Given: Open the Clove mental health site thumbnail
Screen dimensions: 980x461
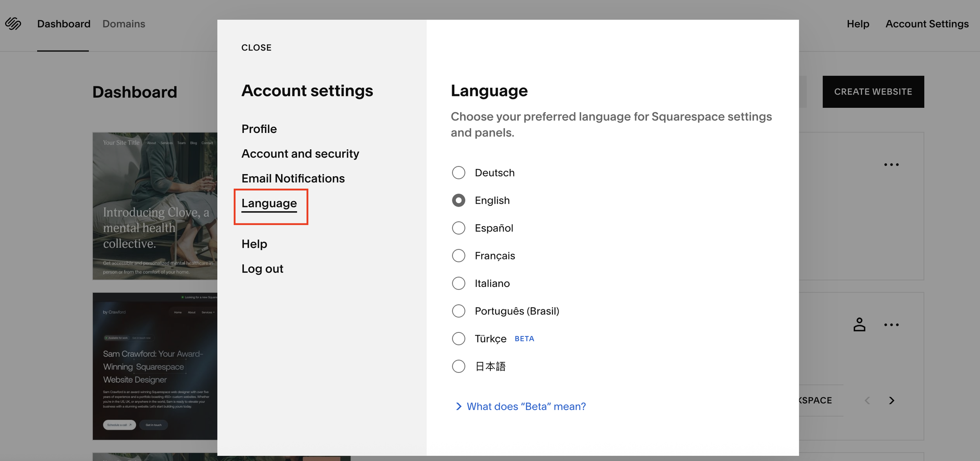Looking at the screenshot, I should (155, 206).
